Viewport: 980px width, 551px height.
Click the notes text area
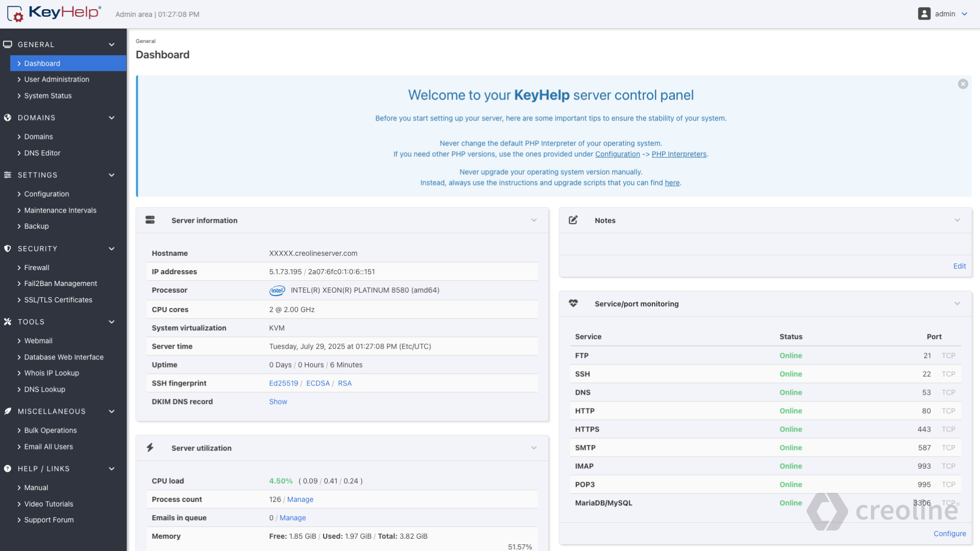click(765, 244)
